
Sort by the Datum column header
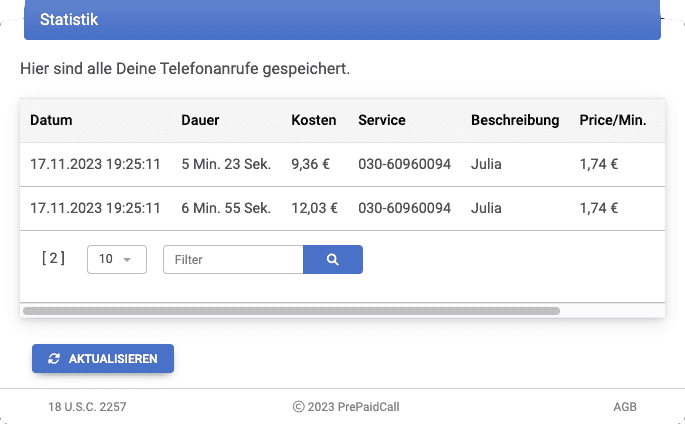tap(51, 120)
